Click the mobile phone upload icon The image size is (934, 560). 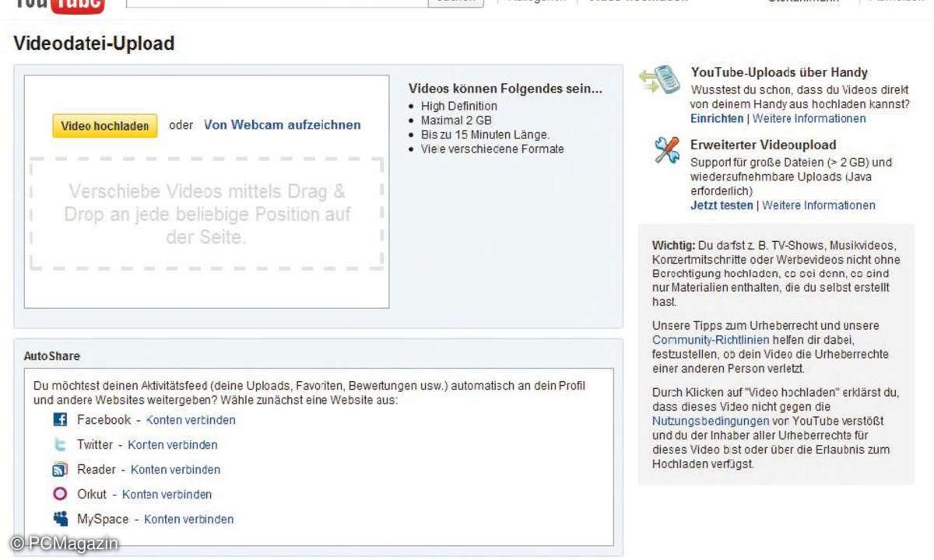point(660,81)
